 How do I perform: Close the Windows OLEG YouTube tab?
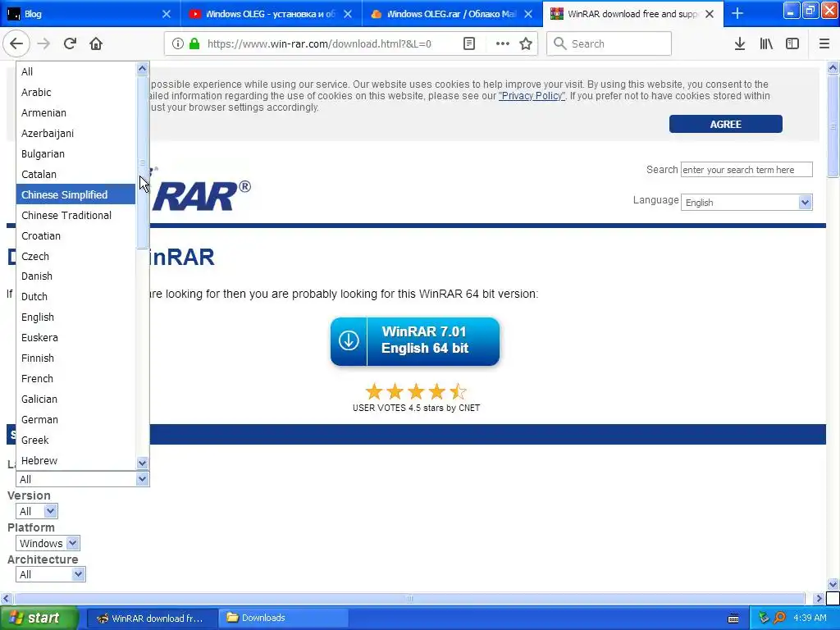point(348,14)
